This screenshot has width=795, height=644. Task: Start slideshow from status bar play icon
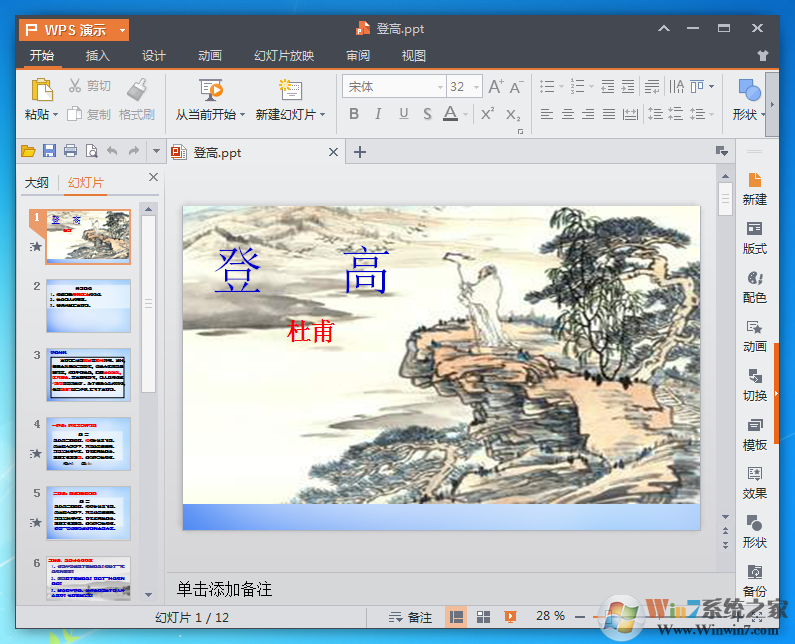(510, 617)
